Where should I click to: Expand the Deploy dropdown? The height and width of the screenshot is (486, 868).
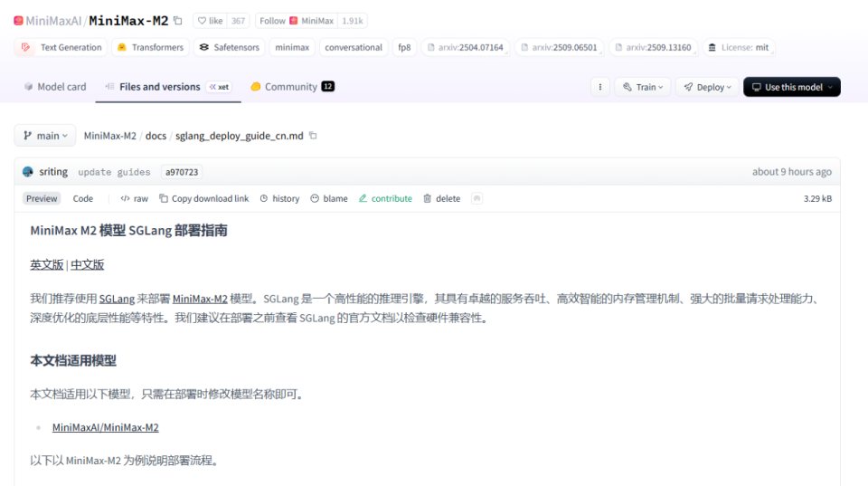click(x=707, y=87)
